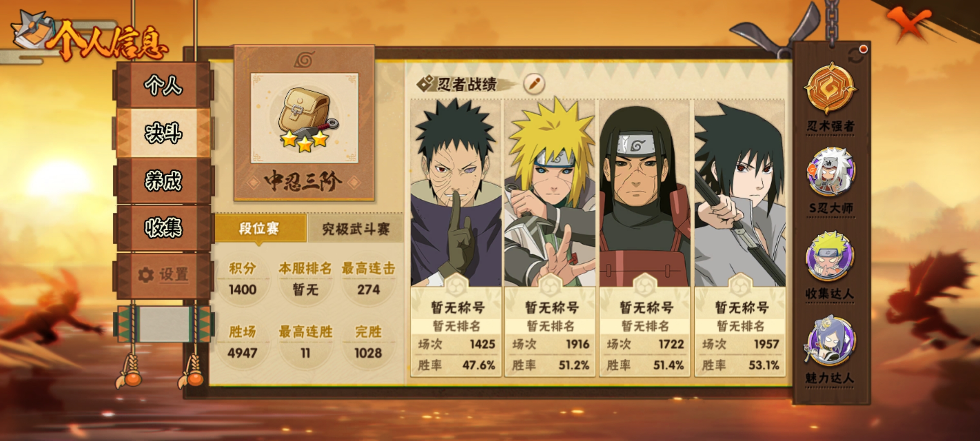Open the 忍术强者 badge

tap(830, 98)
